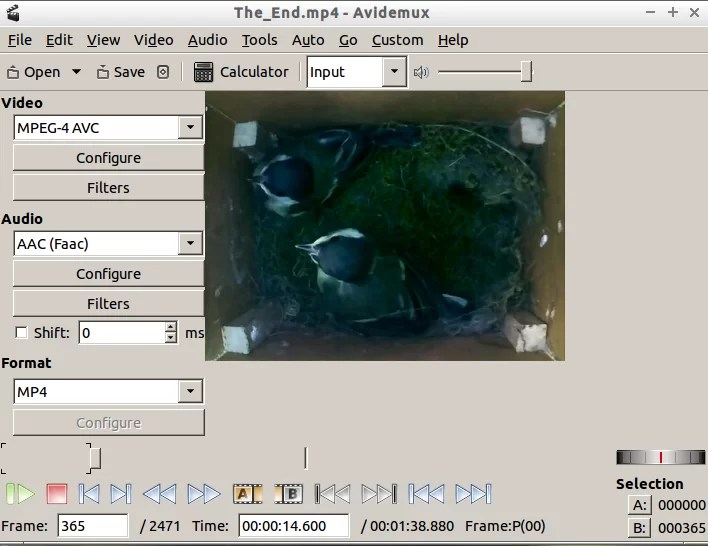This screenshot has height=546, width=708.
Task: Go to previous frame
Action: coord(89,494)
